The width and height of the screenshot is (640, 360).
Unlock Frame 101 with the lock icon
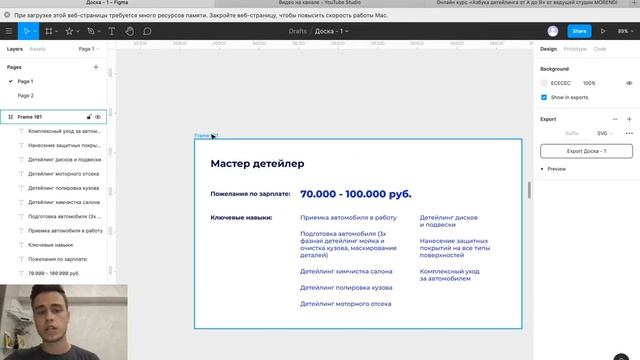(89, 117)
